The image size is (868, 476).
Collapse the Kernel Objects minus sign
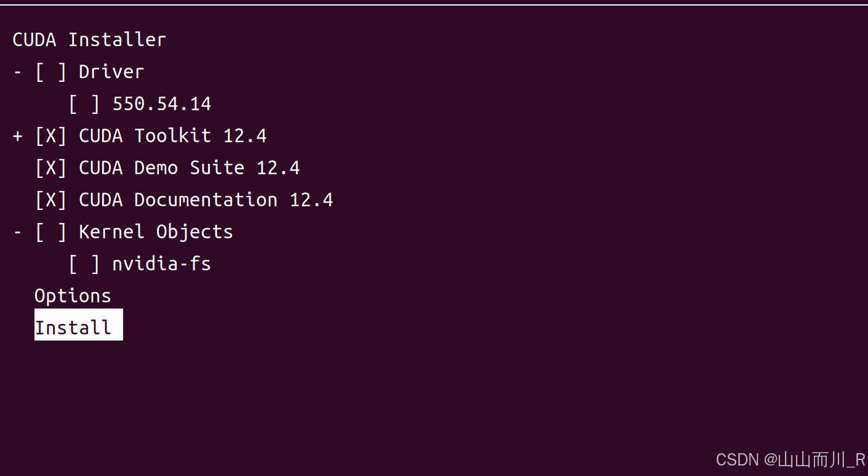coord(18,232)
